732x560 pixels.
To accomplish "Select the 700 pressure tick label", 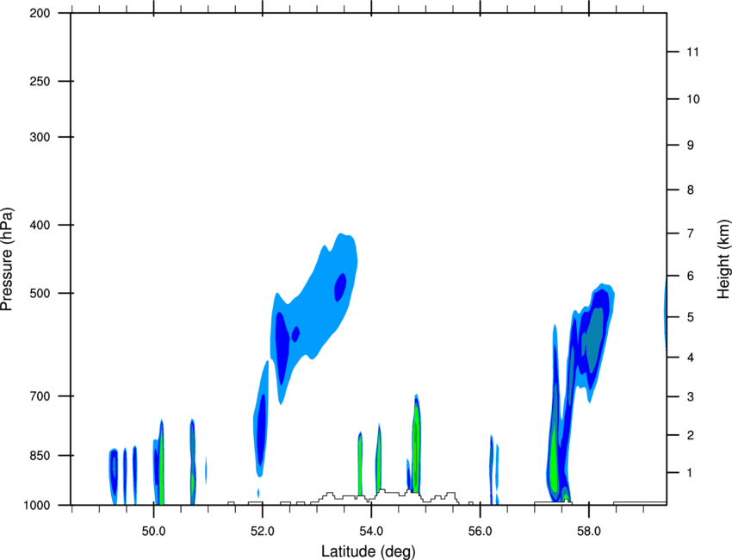I will click(x=40, y=396).
